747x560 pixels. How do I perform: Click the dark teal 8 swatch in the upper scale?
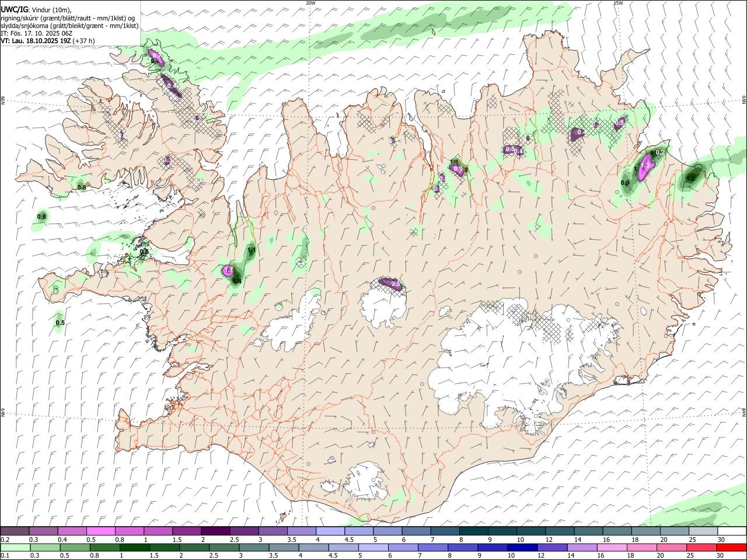pos(474,531)
